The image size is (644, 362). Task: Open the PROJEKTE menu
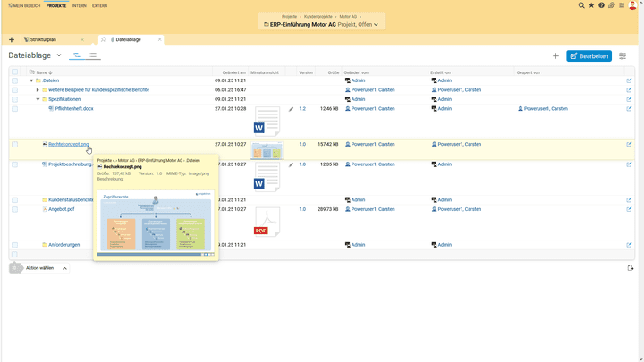[56, 5]
